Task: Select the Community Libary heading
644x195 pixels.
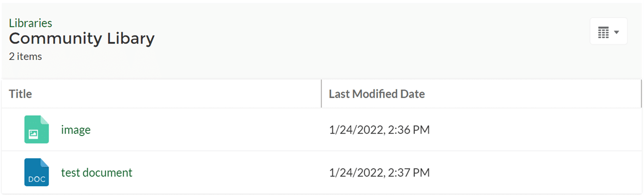Action: 82,39
